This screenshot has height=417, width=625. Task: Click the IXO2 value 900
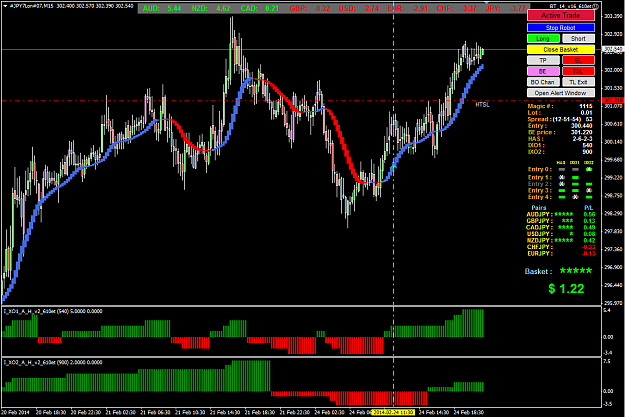[x=587, y=152]
